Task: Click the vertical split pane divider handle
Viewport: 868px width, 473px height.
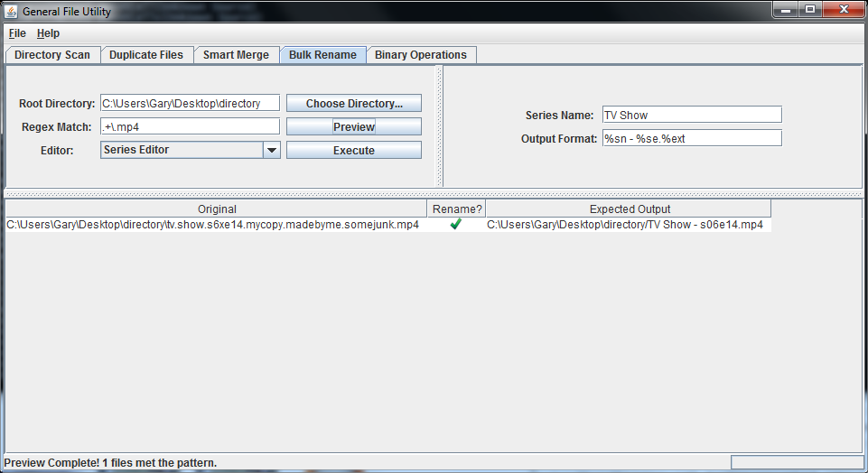Action: pos(440,126)
